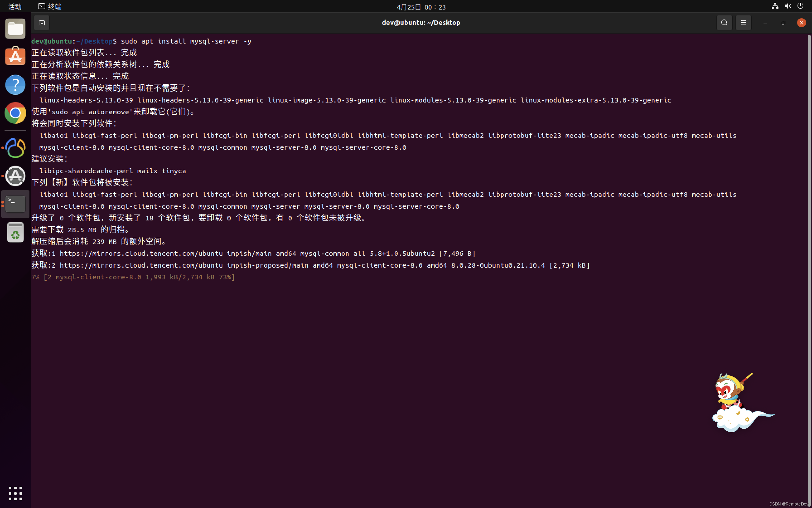Click the dev@ubuntu prompt text

pyautogui.click(x=52, y=41)
